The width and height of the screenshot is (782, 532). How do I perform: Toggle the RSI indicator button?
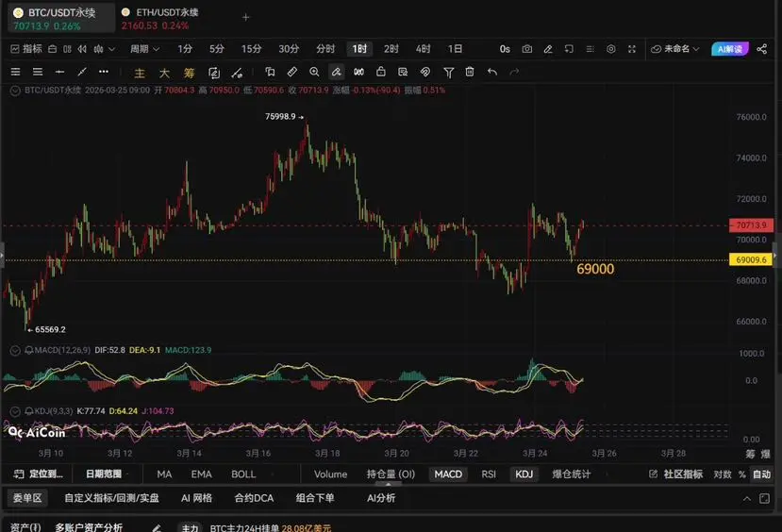tap(489, 474)
